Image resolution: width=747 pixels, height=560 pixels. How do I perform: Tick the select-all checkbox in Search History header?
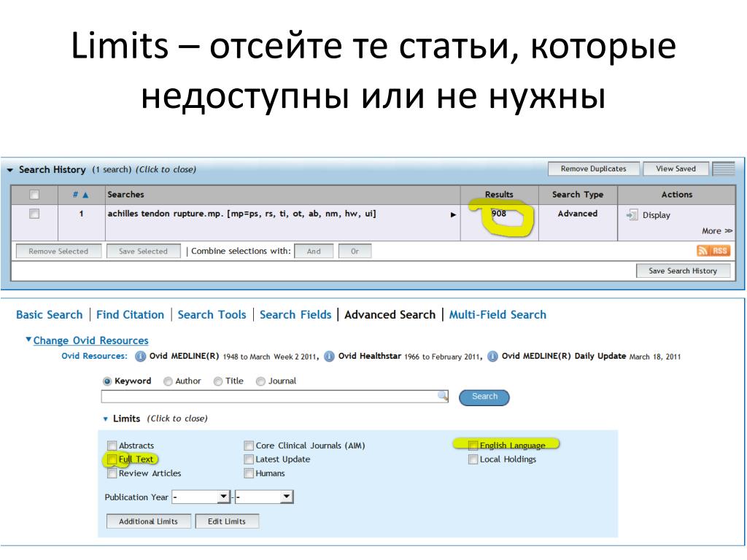(34, 194)
